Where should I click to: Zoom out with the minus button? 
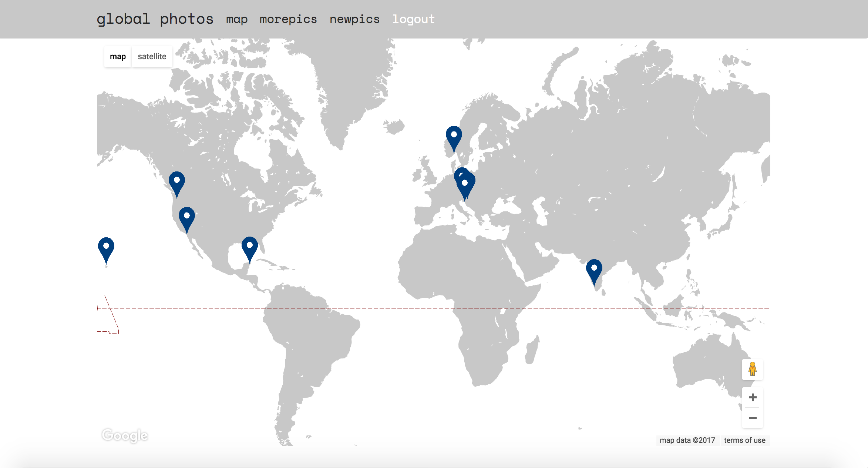[x=753, y=418]
